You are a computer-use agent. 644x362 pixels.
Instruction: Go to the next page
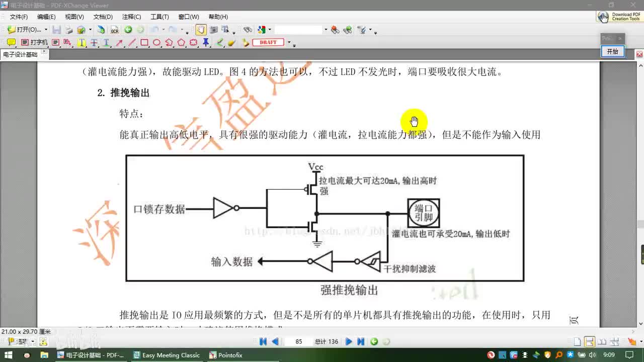pyautogui.click(x=349, y=341)
